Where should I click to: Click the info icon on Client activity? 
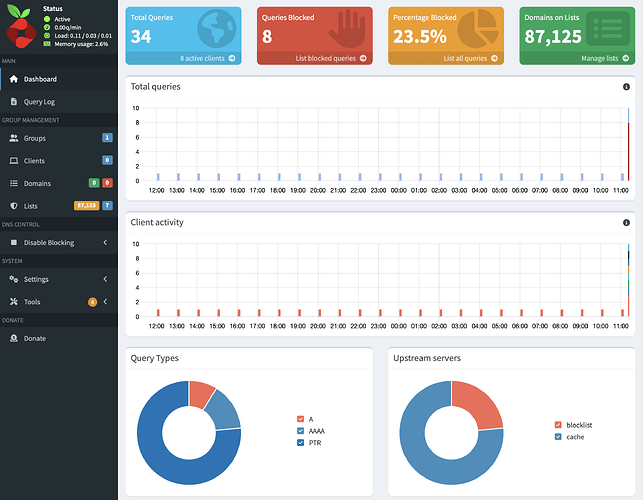click(626, 222)
